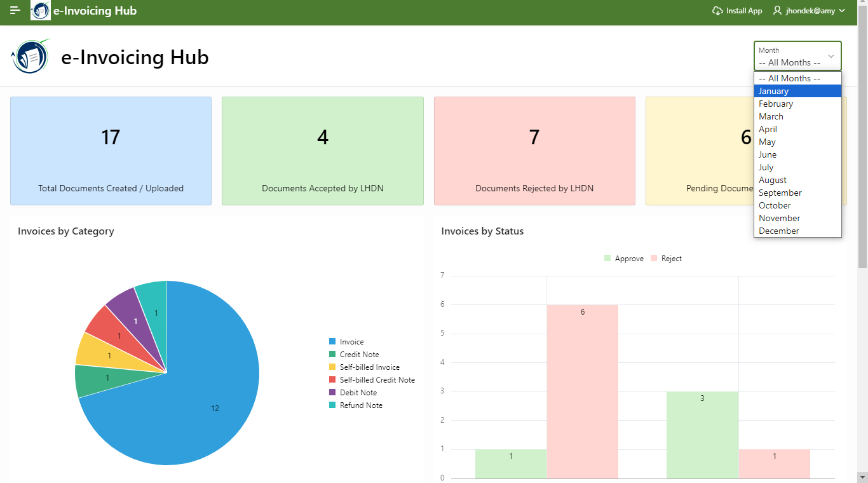Image resolution: width=868 pixels, height=483 pixels.
Task: Select June from the month dropdown
Action: [x=768, y=154]
